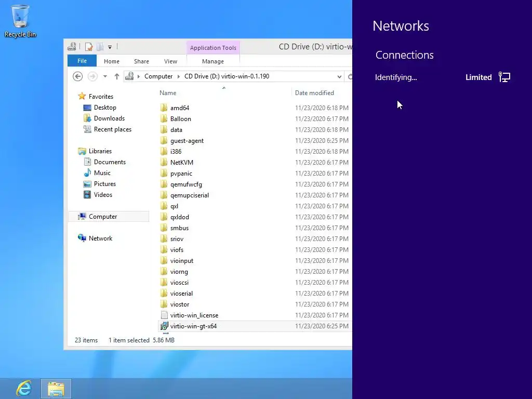The image size is (532, 399).
Task: Click the Explorer window system menu icon
Action: coord(72,47)
